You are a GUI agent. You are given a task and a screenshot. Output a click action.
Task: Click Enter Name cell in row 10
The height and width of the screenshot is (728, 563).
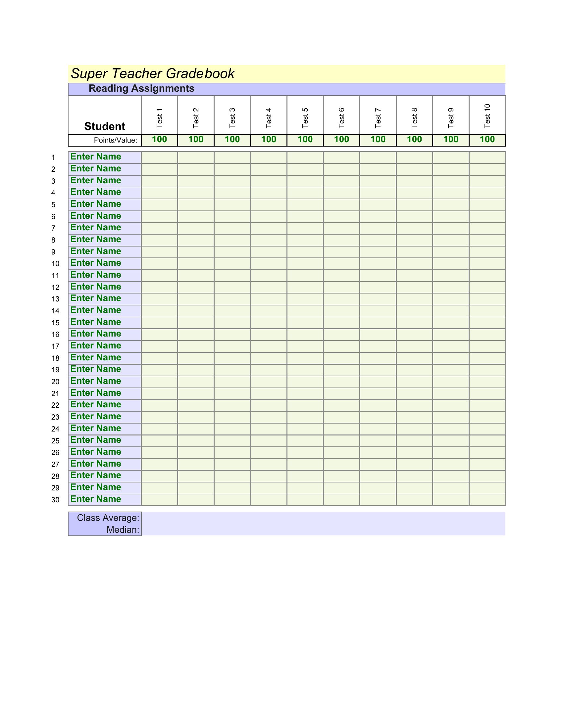click(105, 264)
